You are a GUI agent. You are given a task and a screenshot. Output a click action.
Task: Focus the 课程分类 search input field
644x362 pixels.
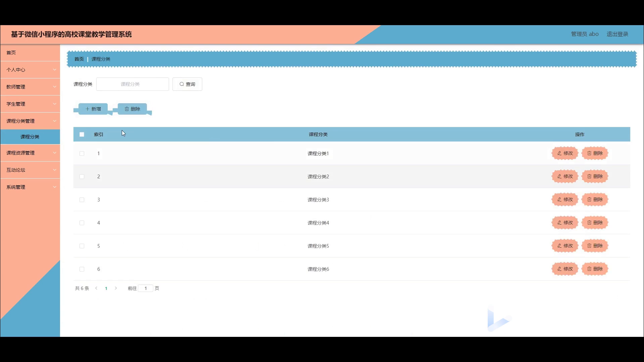[132, 84]
